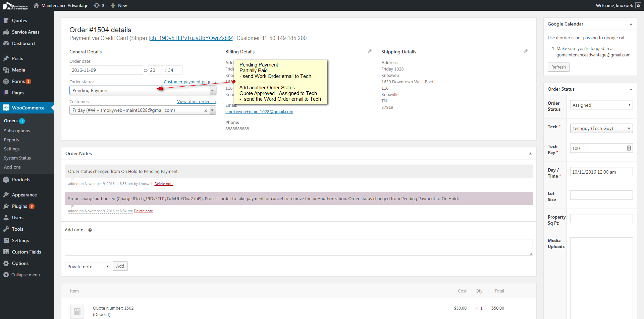644x319 pixels.
Task: Click the Maintenance Advantage home icon
Action: 36,5
